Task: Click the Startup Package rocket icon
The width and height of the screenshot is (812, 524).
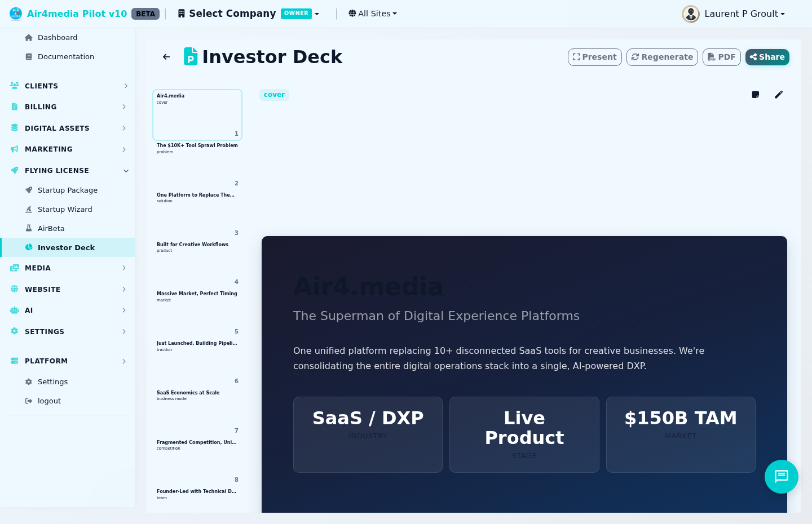Action: click(x=29, y=190)
